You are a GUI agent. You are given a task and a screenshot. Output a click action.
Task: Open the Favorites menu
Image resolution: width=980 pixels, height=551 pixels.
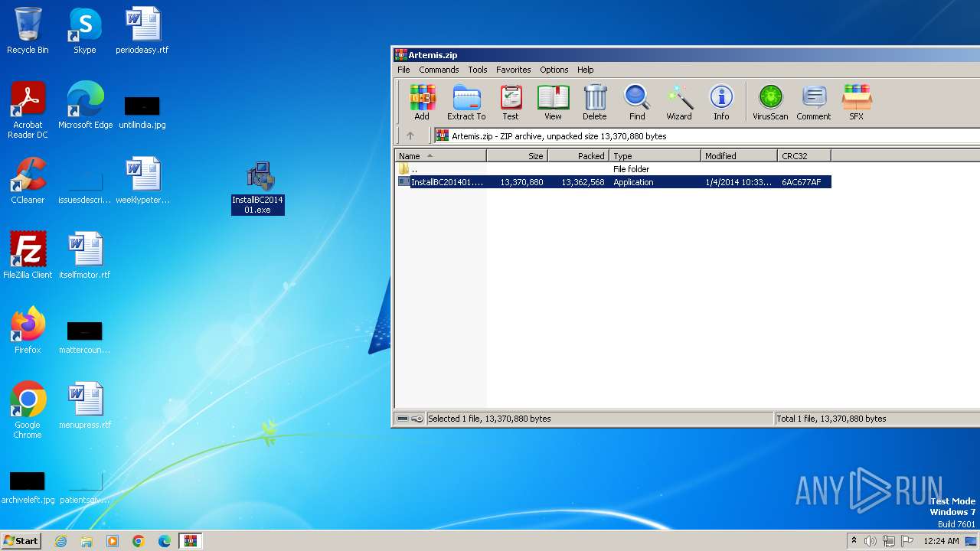[513, 70]
